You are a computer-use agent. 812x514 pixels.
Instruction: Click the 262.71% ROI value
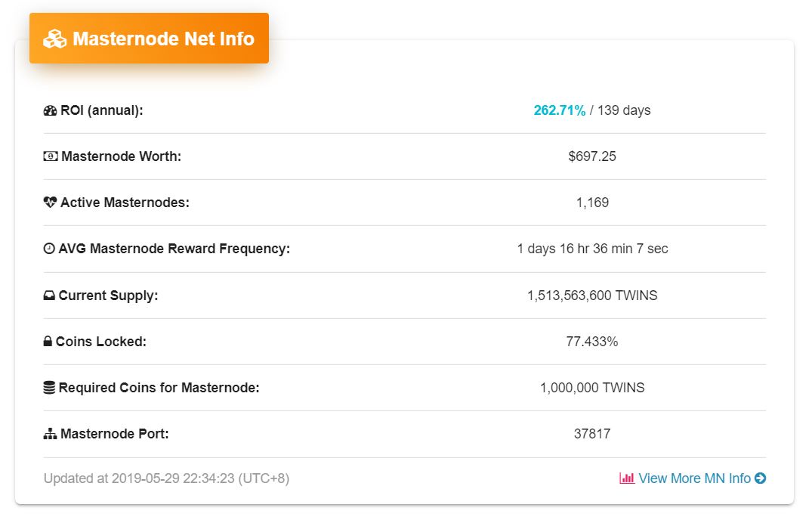tap(559, 110)
